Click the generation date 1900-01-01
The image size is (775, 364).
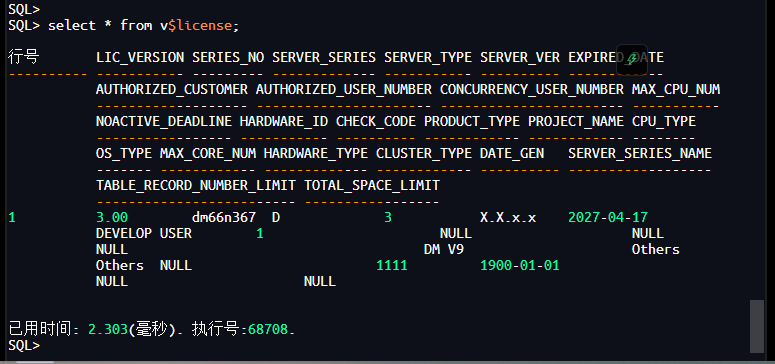click(x=520, y=266)
